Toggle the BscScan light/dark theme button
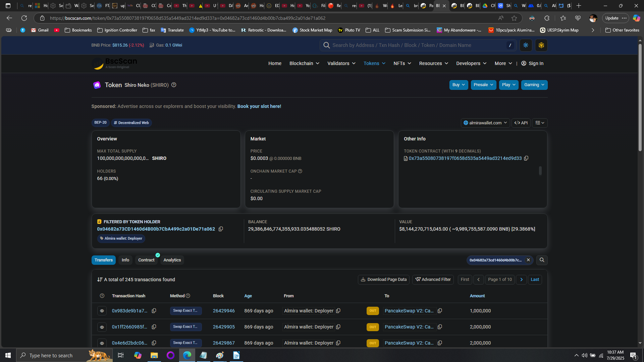The height and width of the screenshot is (362, 644). [526, 45]
